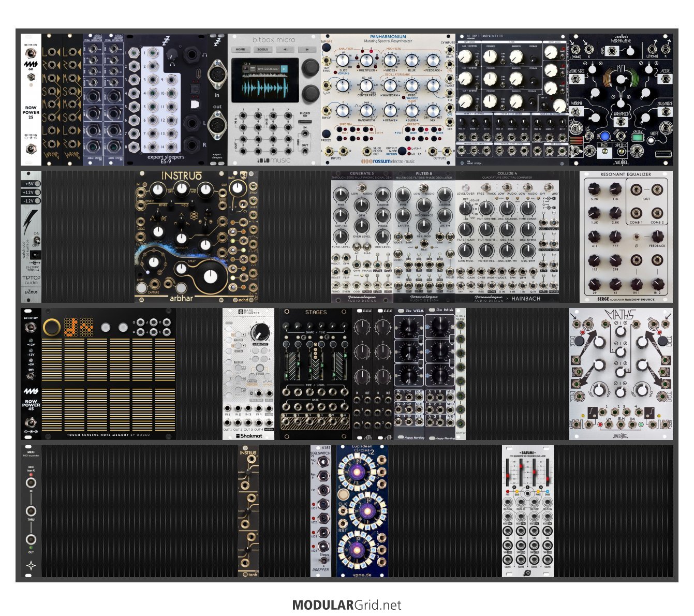
Task: Click the 'expert sleepers ES-9' label
Action: tap(166, 159)
